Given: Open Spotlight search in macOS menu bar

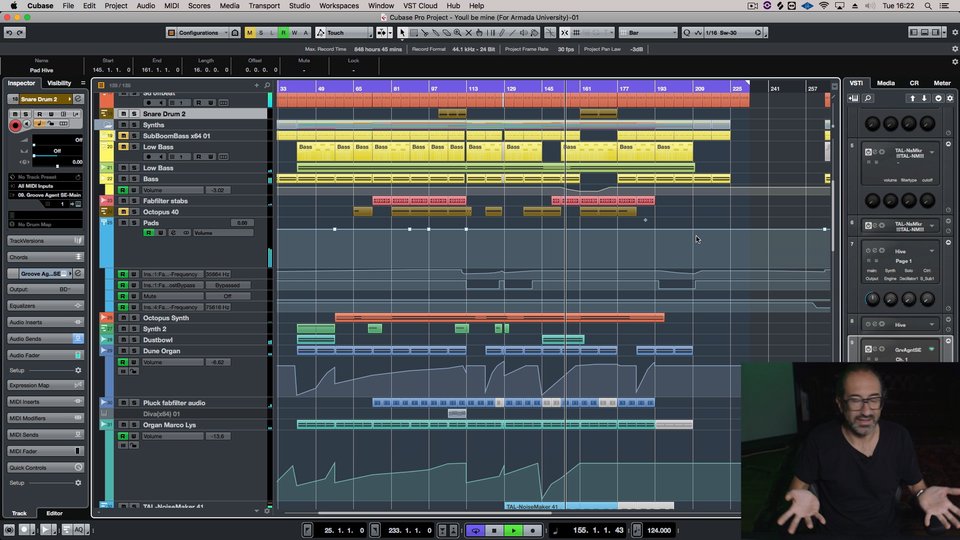Looking at the screenshot, I should click(928, 6).
